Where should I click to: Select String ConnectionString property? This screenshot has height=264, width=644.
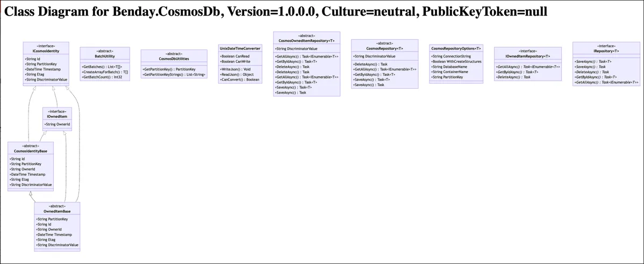coord(452,56)
